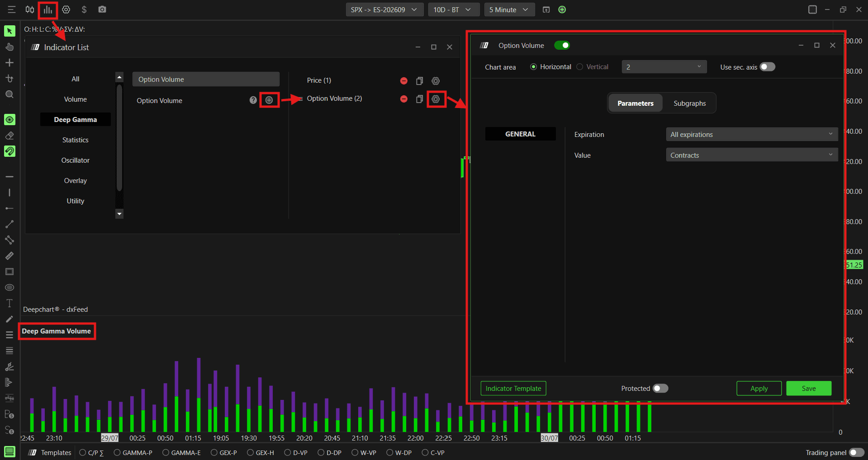Viewport: 868px width, 460px height.
Task: Toggle the Protected switch
Action: click(x=660, y=388)
